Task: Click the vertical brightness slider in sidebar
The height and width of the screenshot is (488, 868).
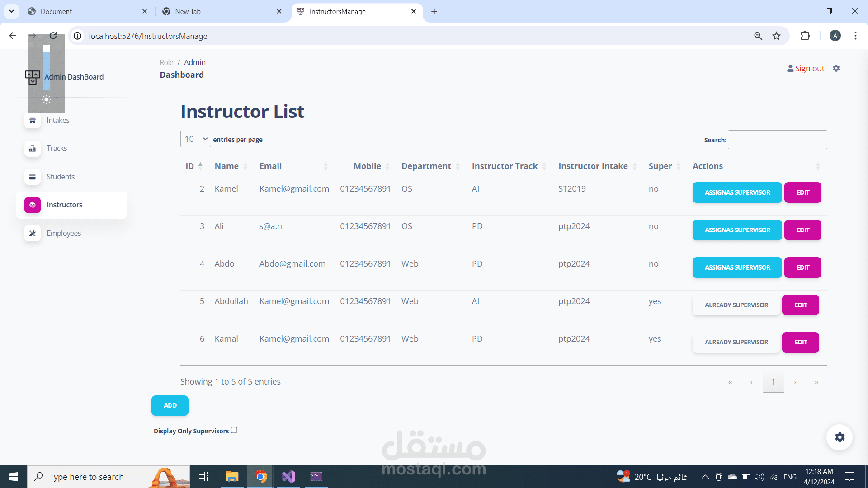Action: [47, 68]
